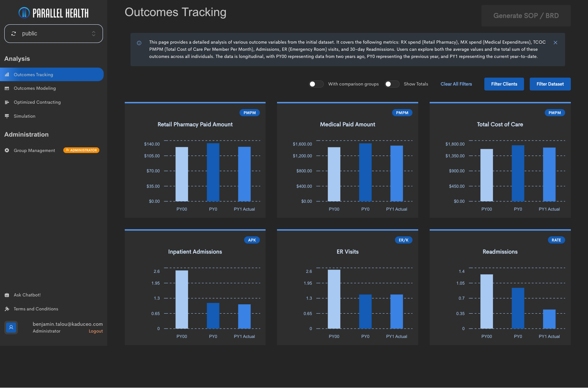Click $140.00 axis label in Retail Pharmacy

tap(152, 144)
